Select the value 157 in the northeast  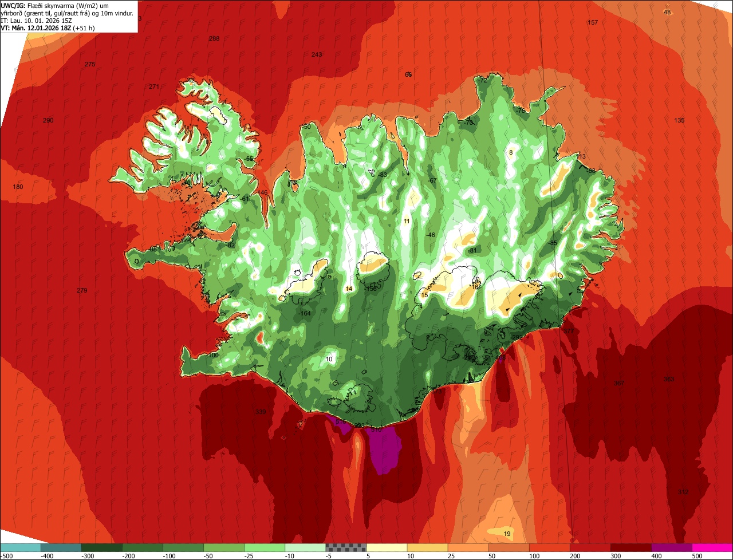(x=593, y=22)
